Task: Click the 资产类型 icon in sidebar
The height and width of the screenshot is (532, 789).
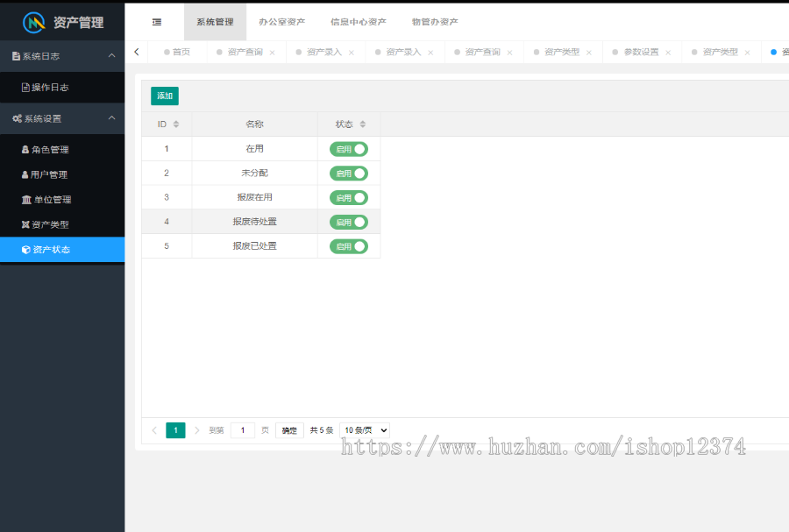Action: [25, 224]
